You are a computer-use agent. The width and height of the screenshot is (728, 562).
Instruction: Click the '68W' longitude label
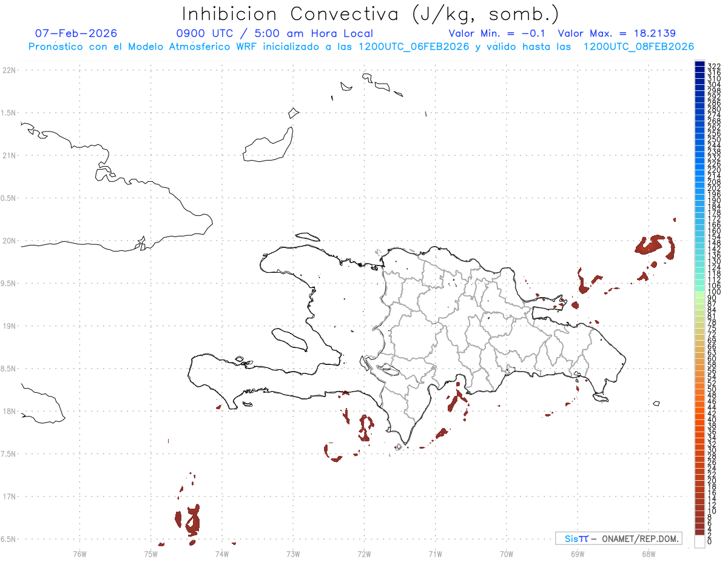648,554
